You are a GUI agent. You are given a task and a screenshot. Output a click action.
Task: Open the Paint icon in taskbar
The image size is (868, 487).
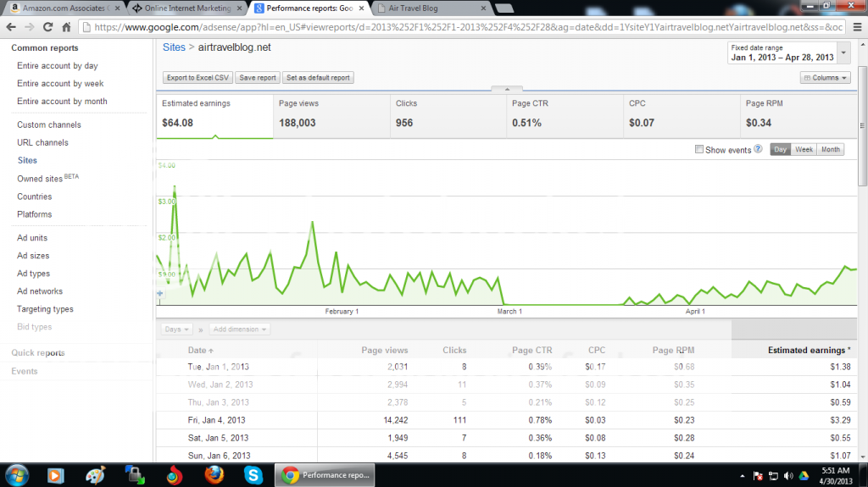pyautogui.click(x=95, y=475)
